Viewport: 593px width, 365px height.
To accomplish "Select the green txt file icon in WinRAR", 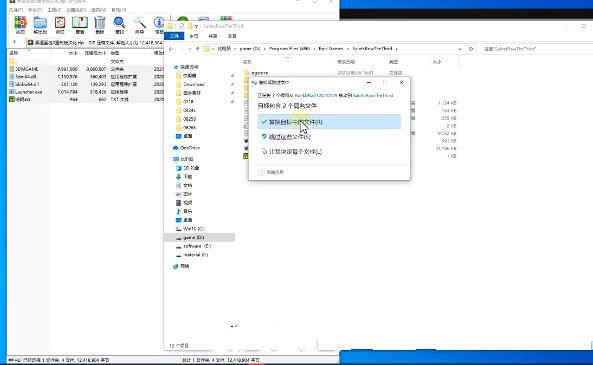I will pos(12,99).
